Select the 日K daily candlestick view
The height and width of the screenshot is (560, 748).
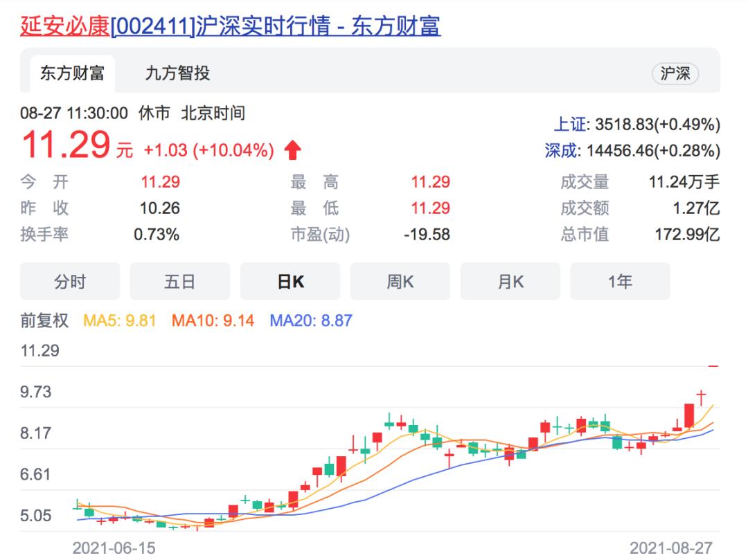[290, 281]
